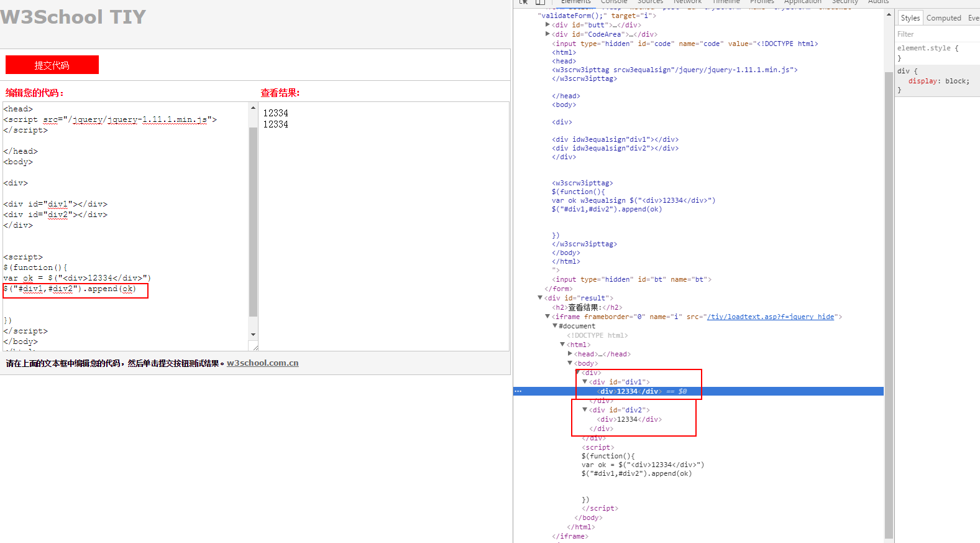Collapse the div id="result" node

click(x=540, y=298)
